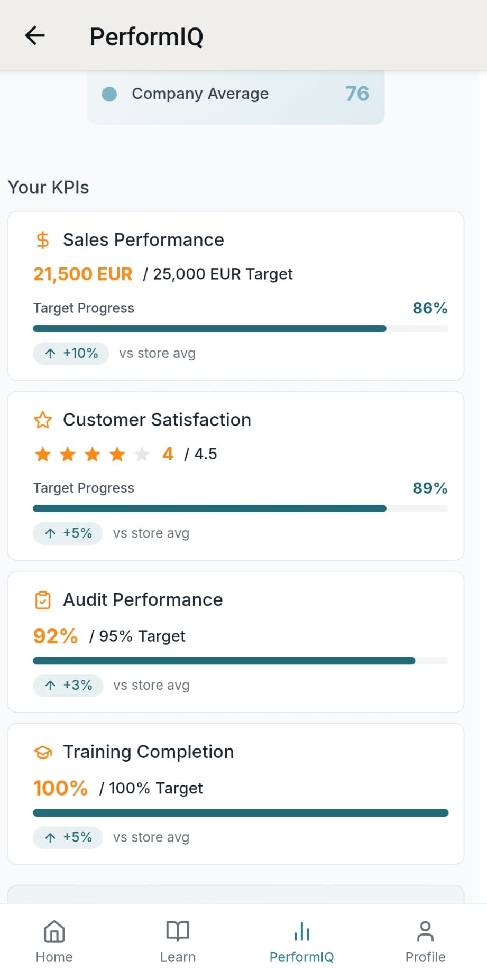Click the Audit Performance clipboard icon
The image size is (487, 980).
43,600
